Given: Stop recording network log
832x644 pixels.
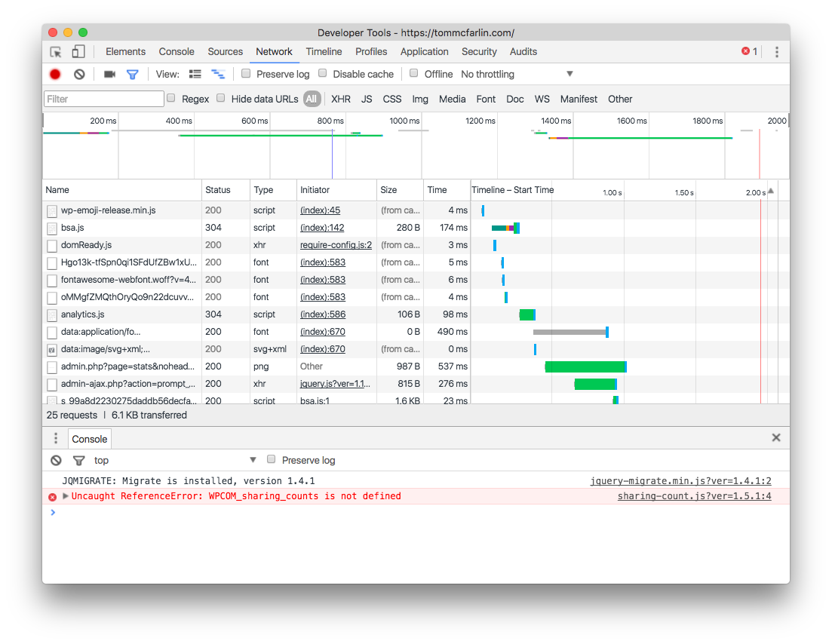Looking at the screenshot, I should point(55,74).
